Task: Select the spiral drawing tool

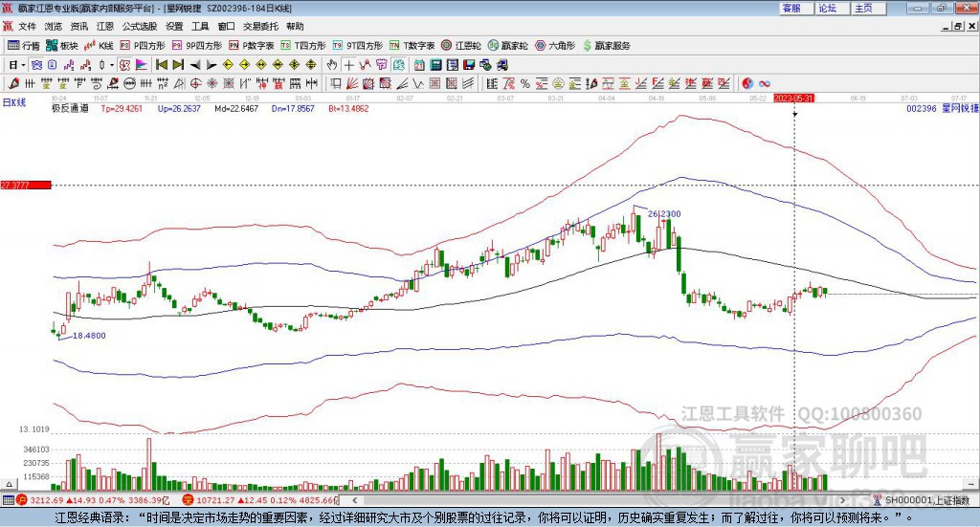Action: [x=97, y=83]
